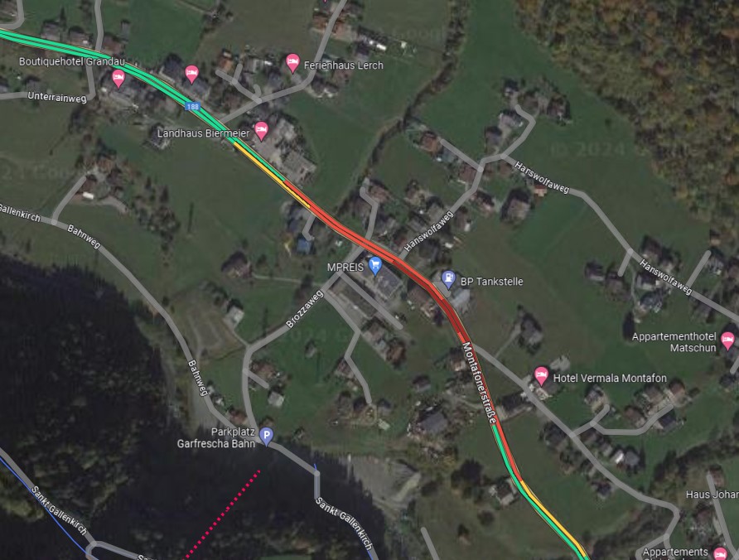This screenshot has width=739, height=560.
Task: Select the Boutiquehotel Grandau hotel marker
Action: click(x=118, y=78)
